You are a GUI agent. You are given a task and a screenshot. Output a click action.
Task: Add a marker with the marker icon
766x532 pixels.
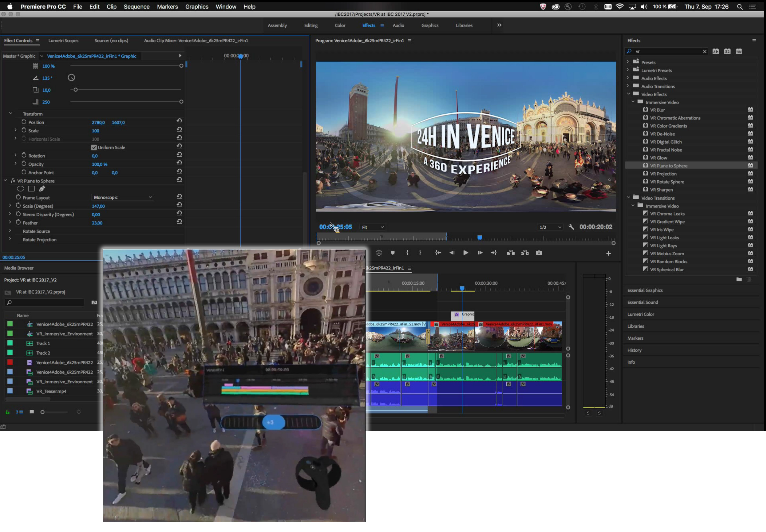coord(393,253)
